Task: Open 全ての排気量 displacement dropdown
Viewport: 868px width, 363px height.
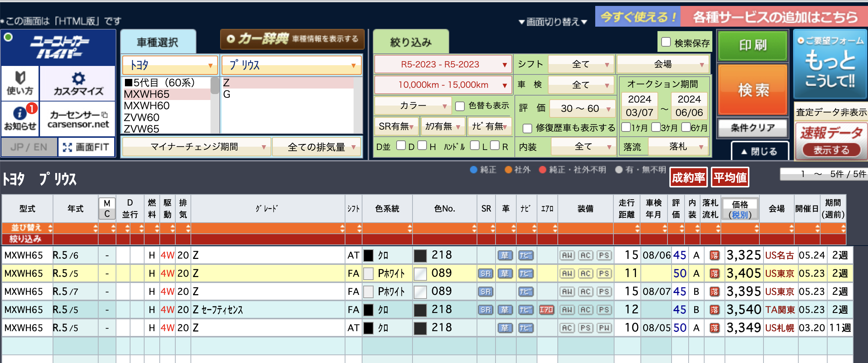Action: (x=317, y=147)
